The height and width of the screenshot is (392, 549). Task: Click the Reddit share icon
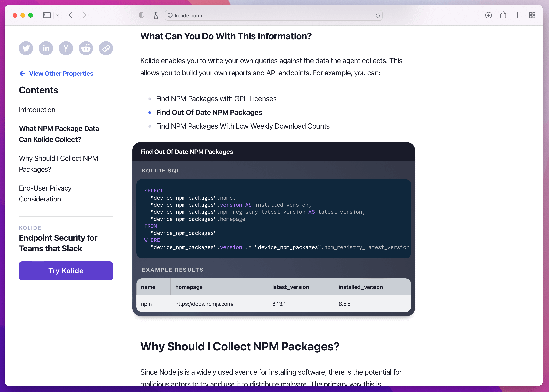coord(86,48)
